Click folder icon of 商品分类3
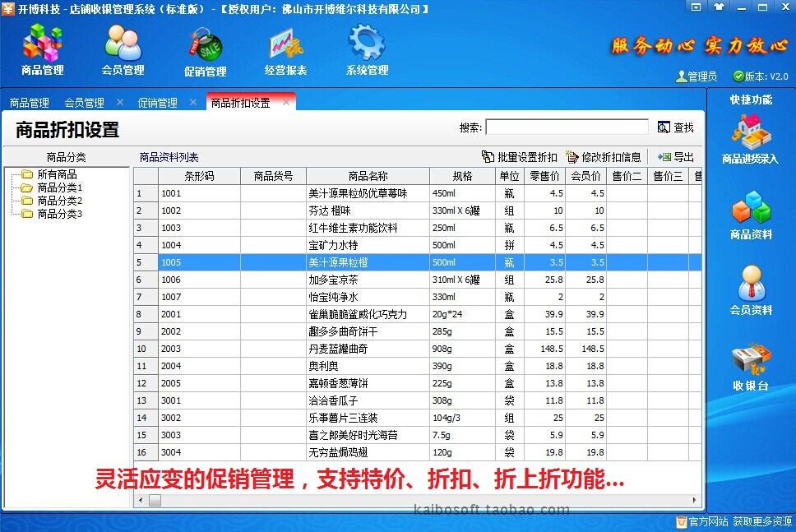This screenshot has height=532, width=796. 27,214
